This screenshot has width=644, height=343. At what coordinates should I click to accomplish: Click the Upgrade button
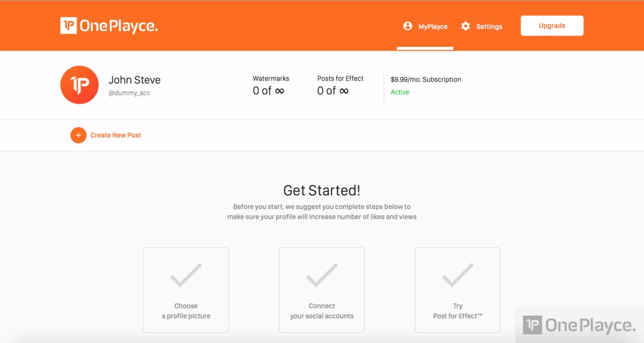pos(552,26)
